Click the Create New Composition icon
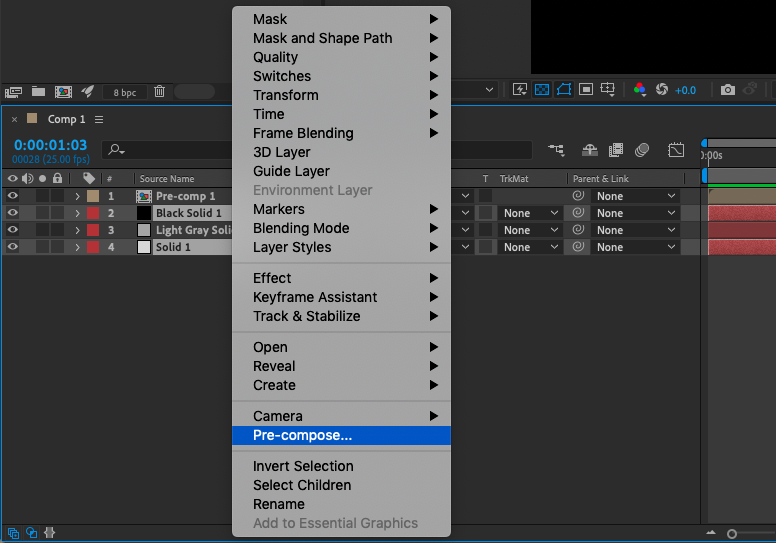 [x=63, y=91]
